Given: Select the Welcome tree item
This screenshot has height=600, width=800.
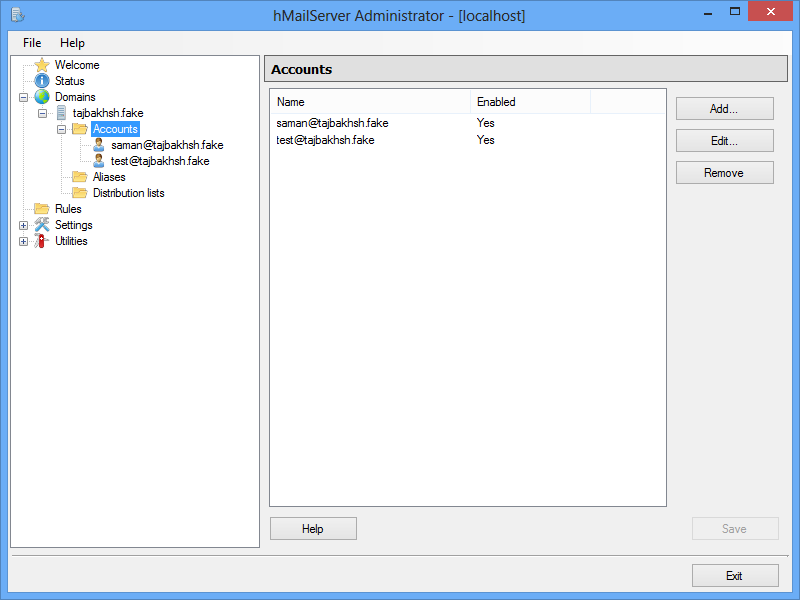Looking at the screenshot, I should pos(77,65).
